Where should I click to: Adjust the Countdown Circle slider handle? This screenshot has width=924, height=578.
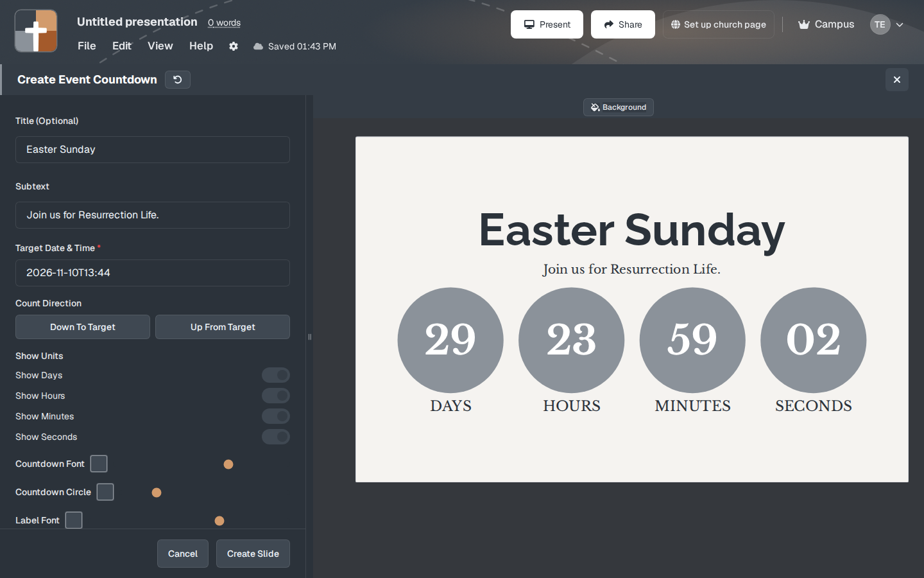(x=157, y=493)
